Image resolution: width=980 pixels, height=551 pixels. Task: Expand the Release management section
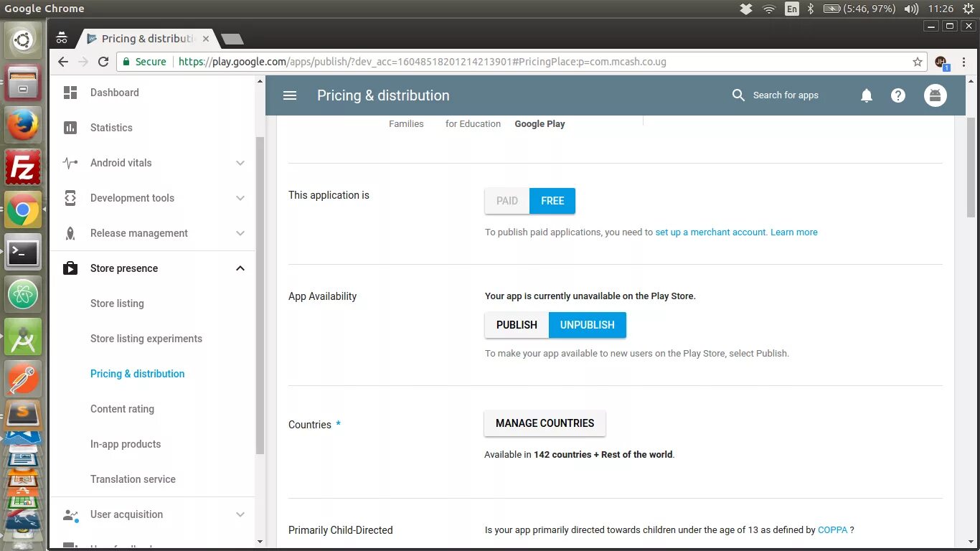[240, 233]
